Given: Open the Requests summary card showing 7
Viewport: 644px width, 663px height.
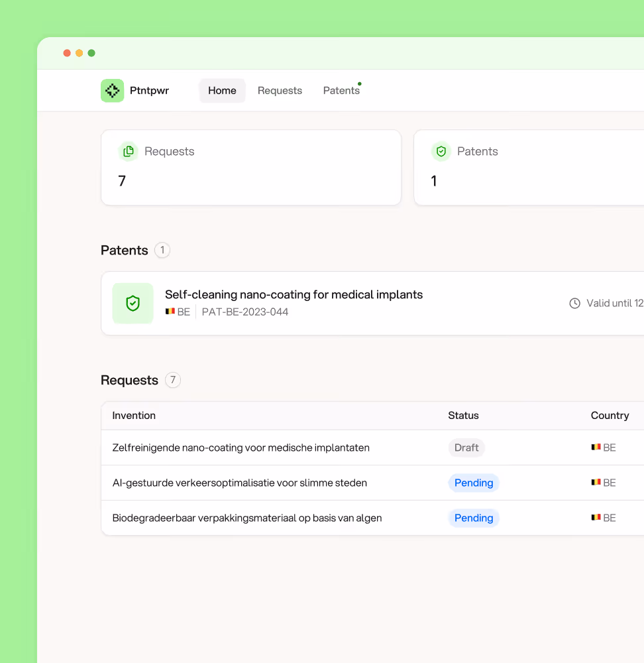Looking at the screenshot, I should click(x=251, y=168).
